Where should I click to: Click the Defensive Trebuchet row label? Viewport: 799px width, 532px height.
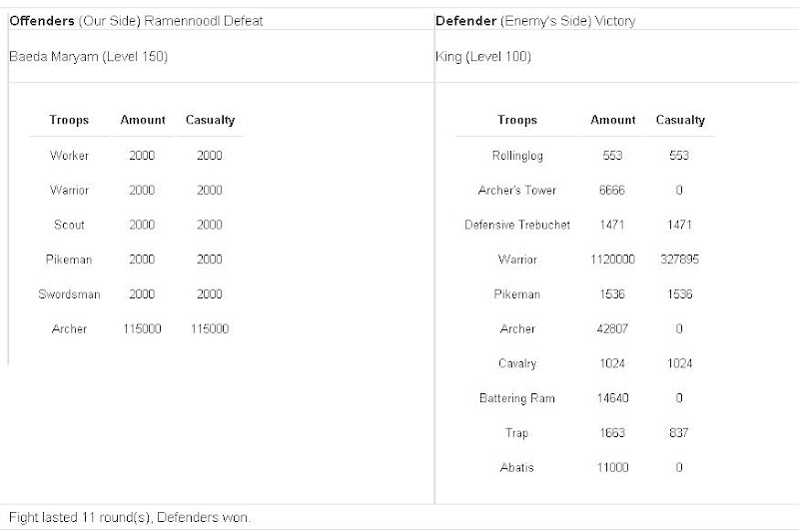[x=517, y=225]
